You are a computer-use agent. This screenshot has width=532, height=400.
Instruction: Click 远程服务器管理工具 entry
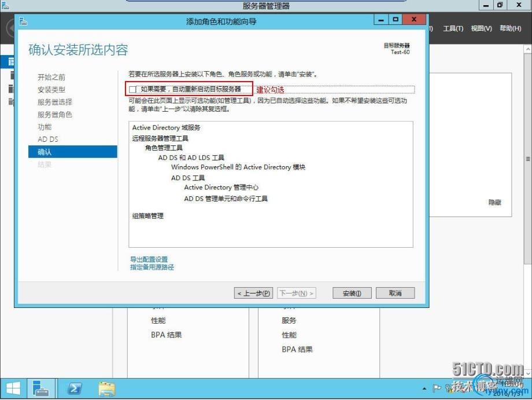[160, 138]
